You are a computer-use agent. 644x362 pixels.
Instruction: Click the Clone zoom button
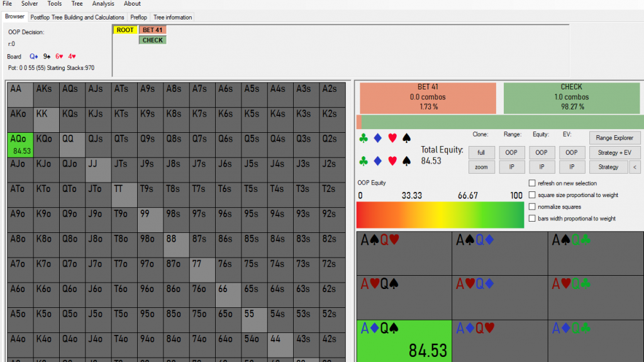(481, 167)
